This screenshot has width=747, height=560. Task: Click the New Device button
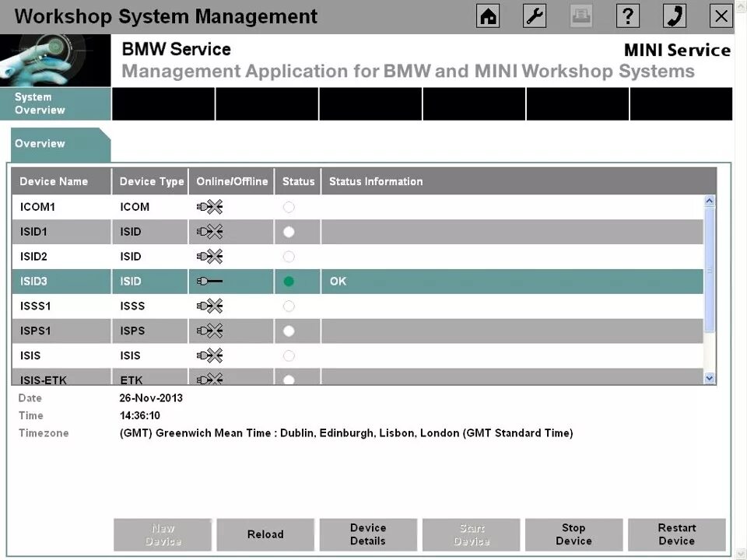pyautogui.click(x=163, y=535)
